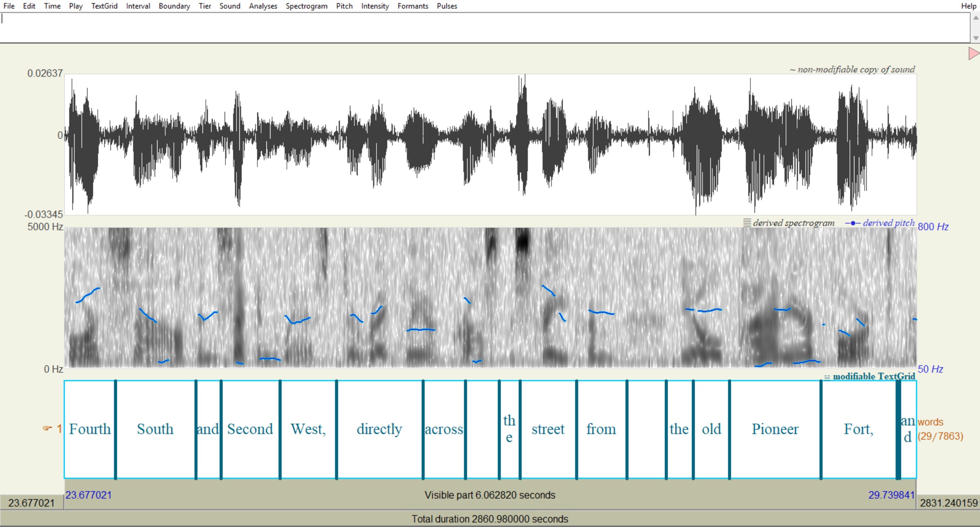Play total duration 2860.98 seconds bar
The width and height of the screenshot is (980, 527).
[489, 519]
